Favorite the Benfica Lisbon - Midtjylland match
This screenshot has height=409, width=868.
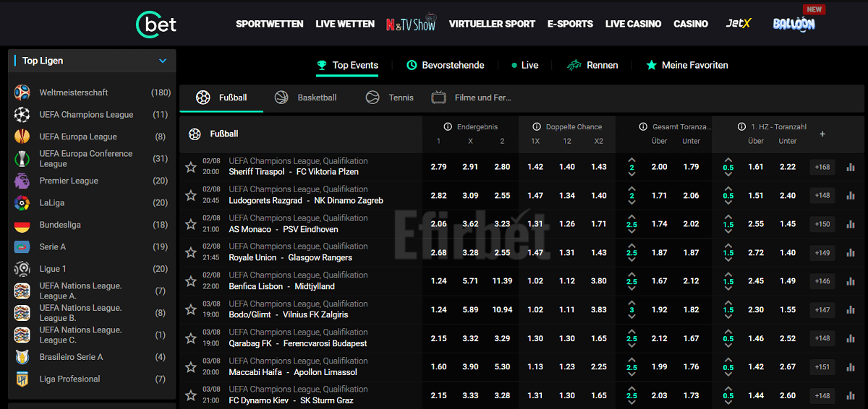click(x=190, y=281)
